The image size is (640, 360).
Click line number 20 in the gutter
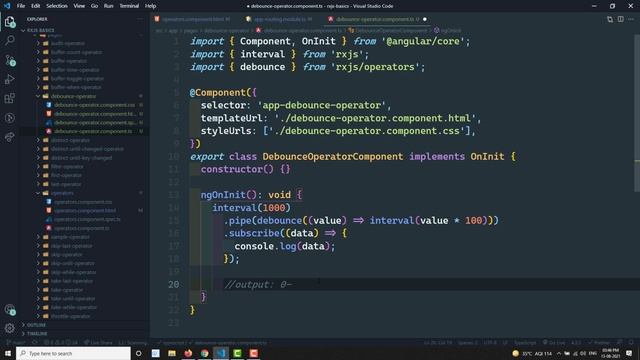tap(173, 284)
